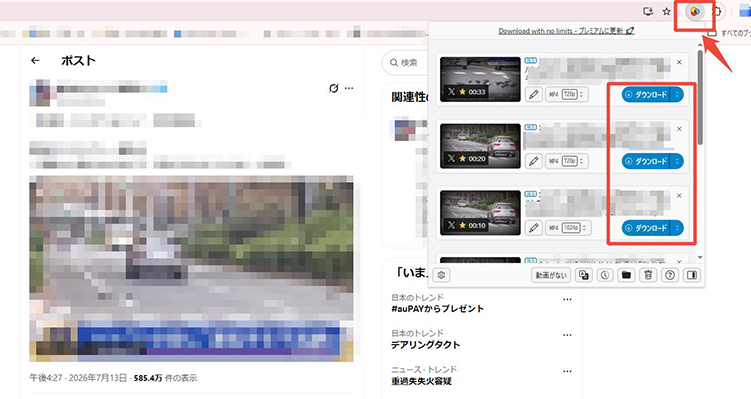Expand download options for 00:33 video

click(677, 95)
